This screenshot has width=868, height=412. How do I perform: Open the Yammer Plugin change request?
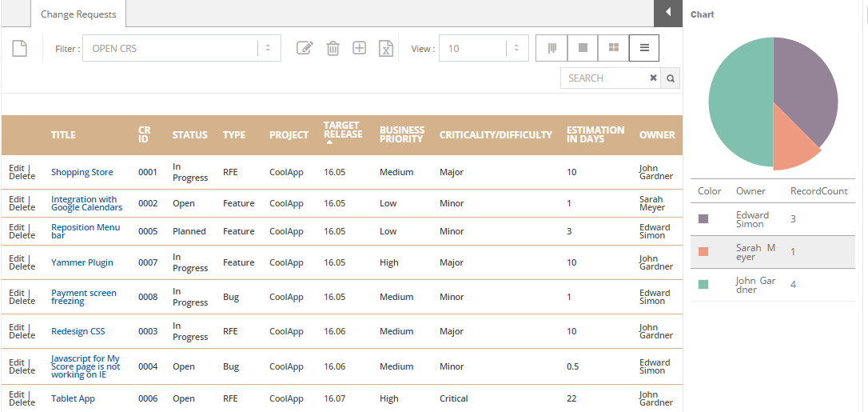(82, 262)
